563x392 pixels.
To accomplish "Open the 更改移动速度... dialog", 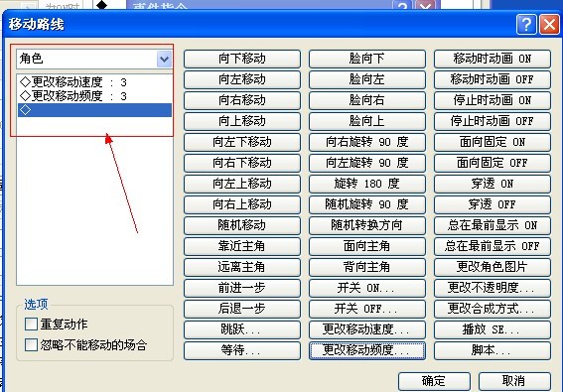I will [x=367, y=329].
